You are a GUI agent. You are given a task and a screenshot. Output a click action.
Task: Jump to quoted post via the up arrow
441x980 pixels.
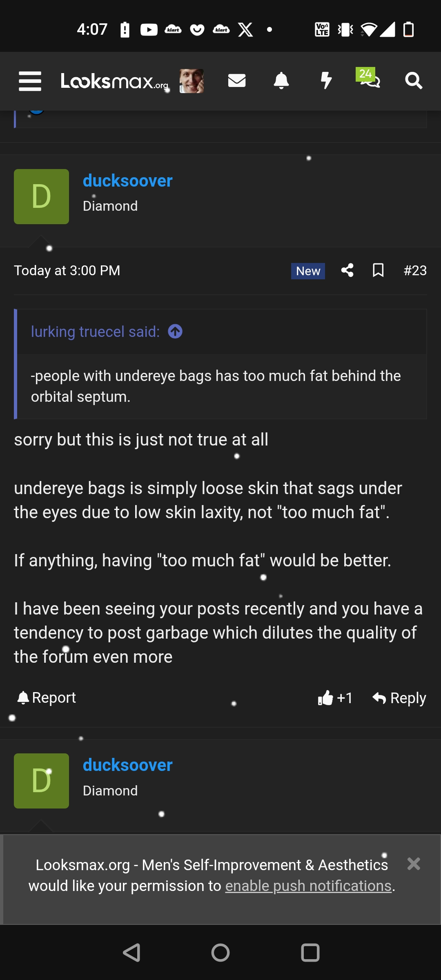[176, 332]
